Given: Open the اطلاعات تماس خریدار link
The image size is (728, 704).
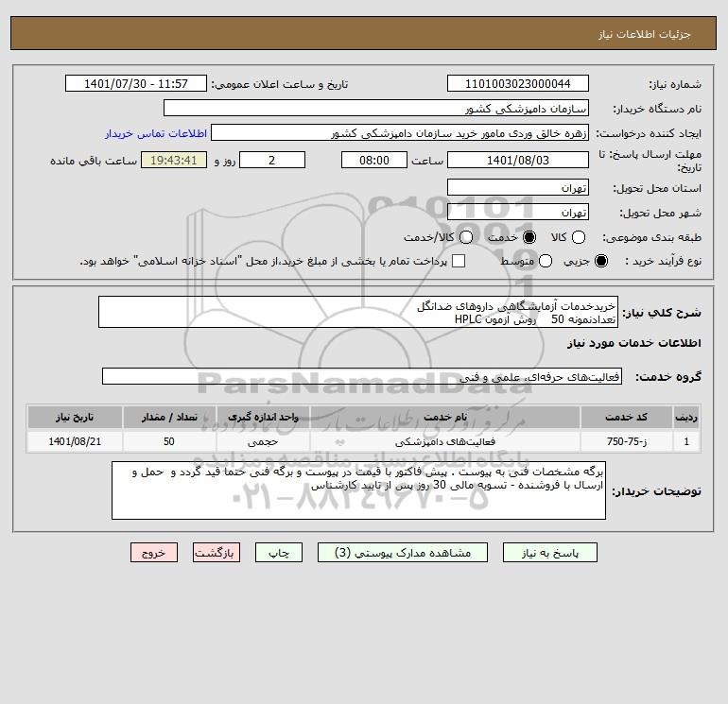Looking at the screenshot, I should (x=156, y=133).
